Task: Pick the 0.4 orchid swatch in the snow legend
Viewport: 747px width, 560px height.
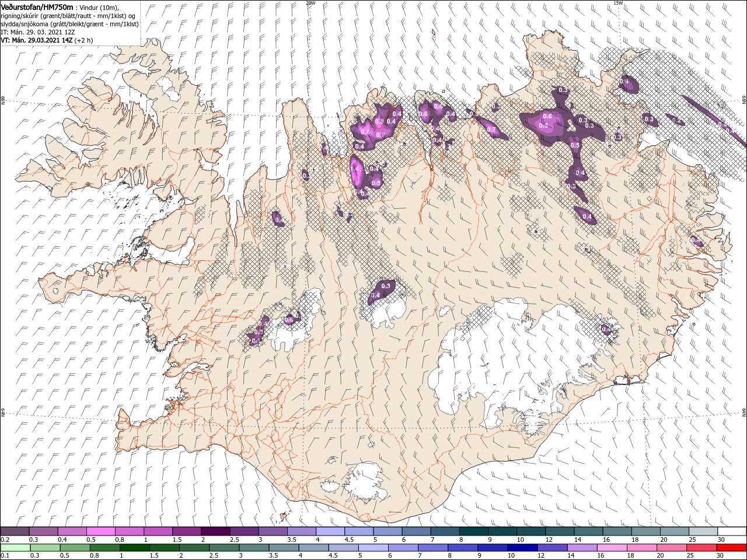Action: point(72,531)
